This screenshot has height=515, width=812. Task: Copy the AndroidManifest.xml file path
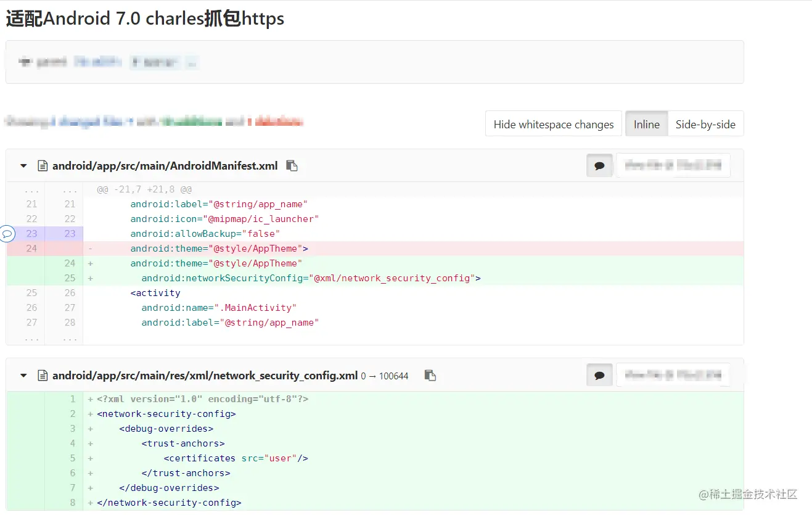[x=292, y=166]
